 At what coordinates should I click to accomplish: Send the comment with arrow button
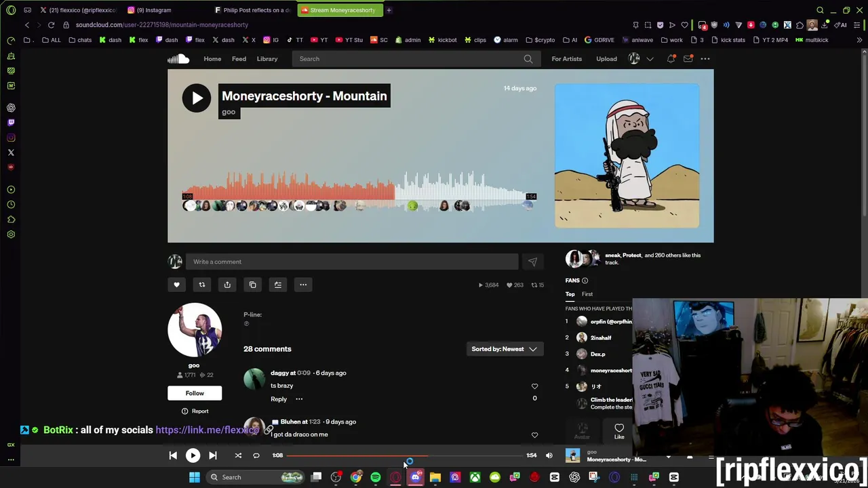coord(532,262)
